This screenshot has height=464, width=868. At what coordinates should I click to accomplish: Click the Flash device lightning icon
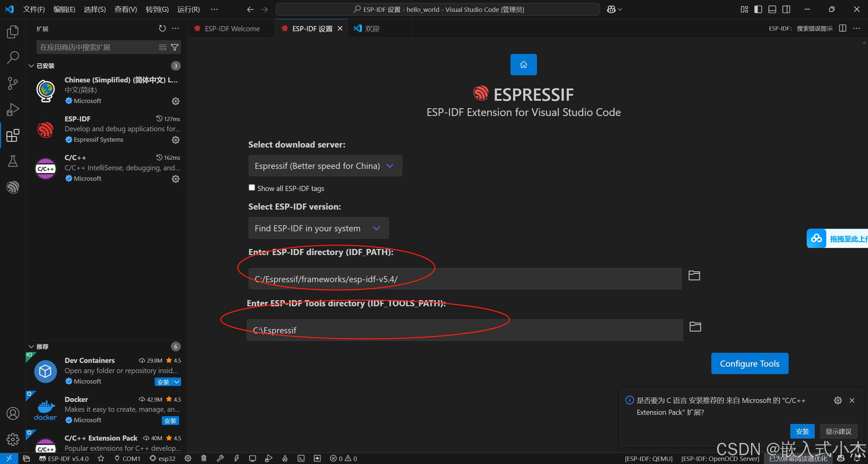[x=237, y=458]
